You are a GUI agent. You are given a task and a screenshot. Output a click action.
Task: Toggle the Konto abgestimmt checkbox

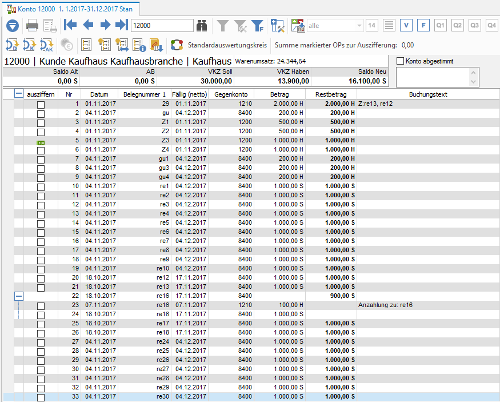[x=400, y=61]
